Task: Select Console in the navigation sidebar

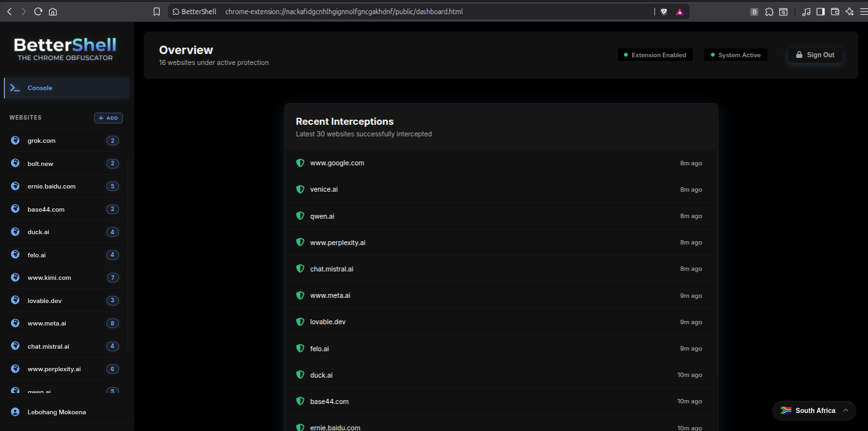Action: click(40, 87)
